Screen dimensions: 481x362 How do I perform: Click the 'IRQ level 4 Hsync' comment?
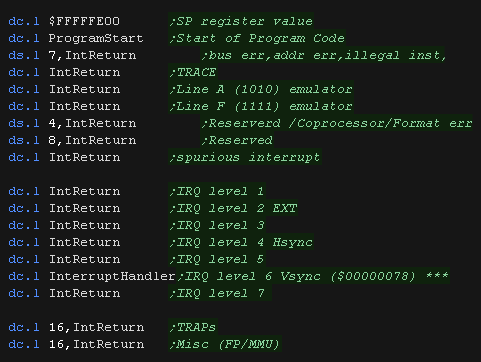coord(241,242)
